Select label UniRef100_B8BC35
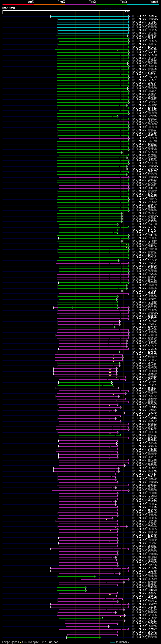The height and width of the screenshot is (644, 161). pyautogui.click(x=144, y=355)
